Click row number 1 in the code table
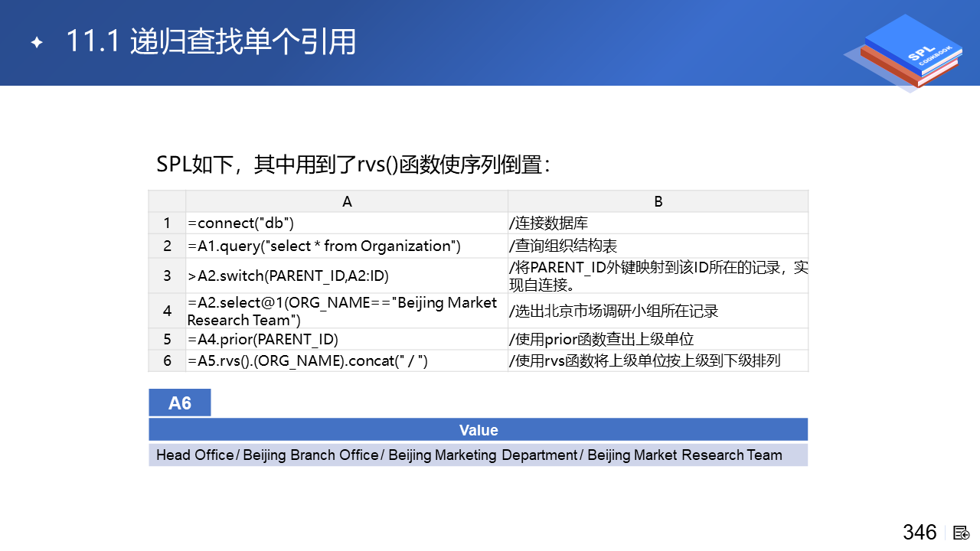The height and width of the screenshot is (551, 980). (167, 223)
